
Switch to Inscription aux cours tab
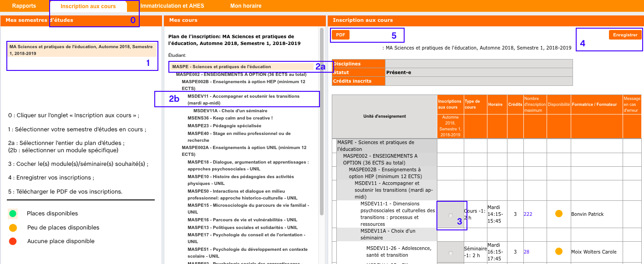pos(88,6)
